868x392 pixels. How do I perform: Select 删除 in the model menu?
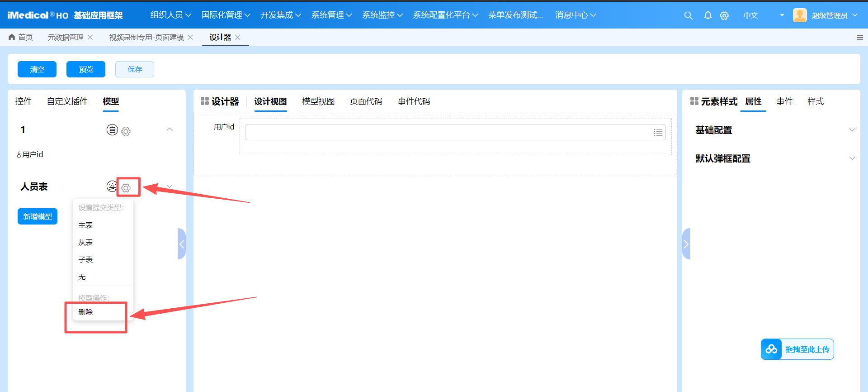pyautogui.click(x=85, y=312)
